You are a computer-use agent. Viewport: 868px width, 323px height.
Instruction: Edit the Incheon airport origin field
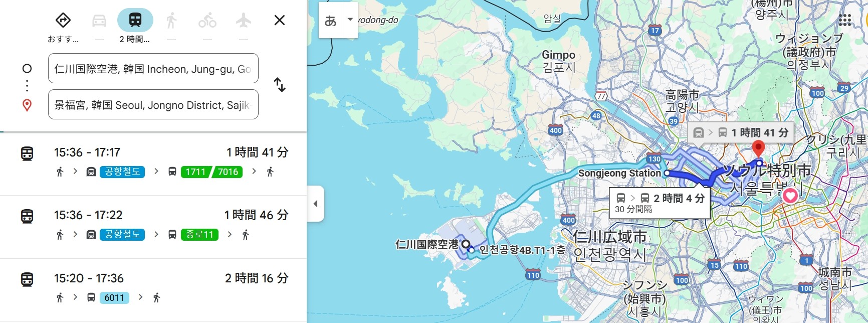(153, 69)
